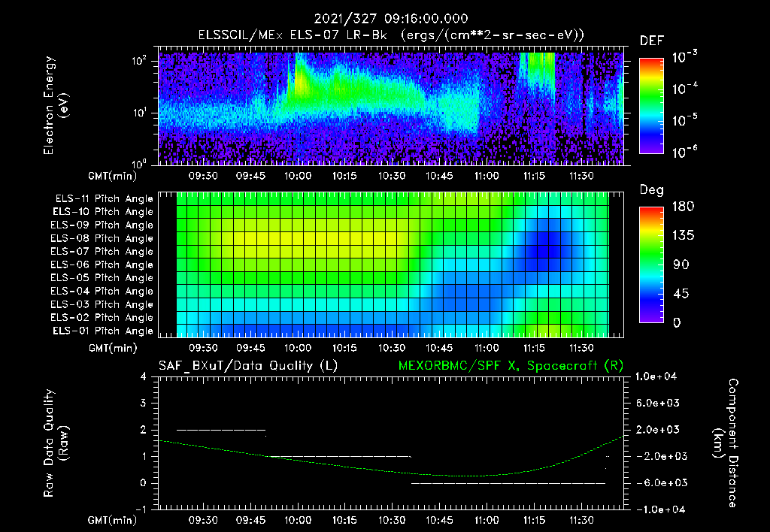The height and width of the screenshot is (532, 770).
Task: Click the ELS-04 Pitch Angle row label
Action: 102,291
